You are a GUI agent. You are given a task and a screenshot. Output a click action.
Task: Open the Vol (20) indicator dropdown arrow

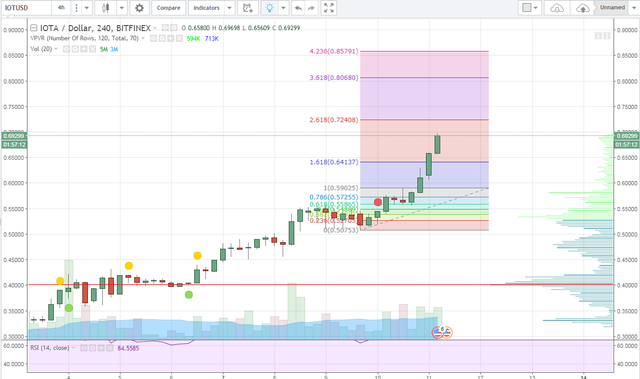[56, 49]
